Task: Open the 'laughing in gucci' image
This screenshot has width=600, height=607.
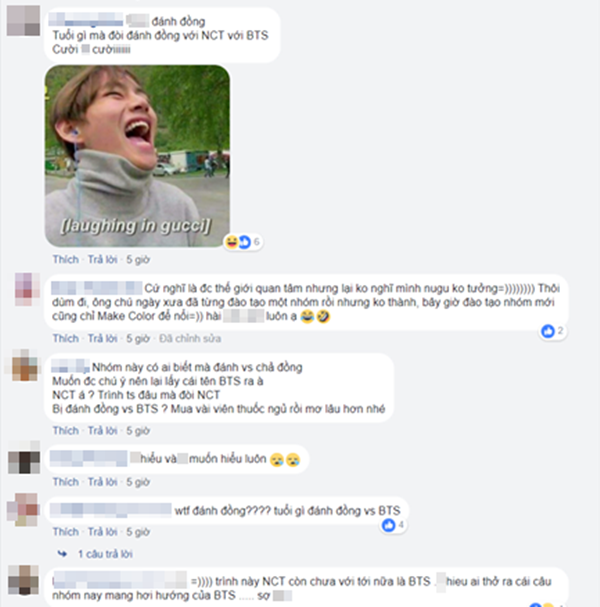Action: [137, 156]
